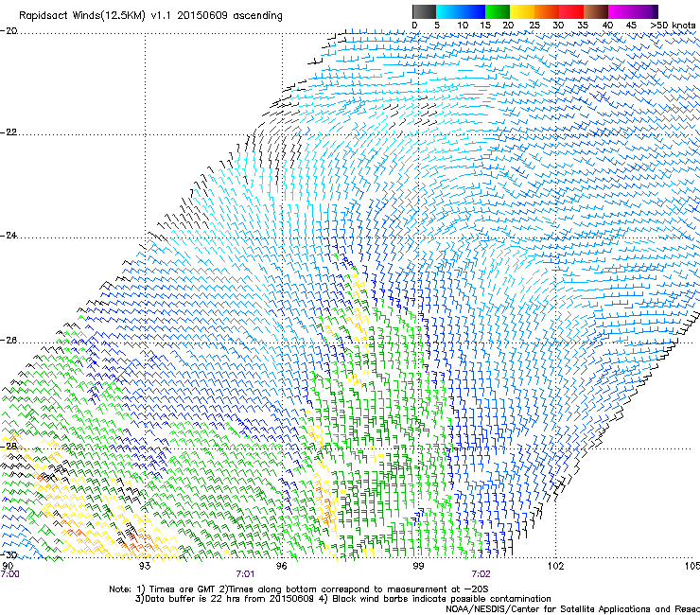Click the longitude label 93
700x615 pixels.
pyautogui.click(x=145, y=566)
